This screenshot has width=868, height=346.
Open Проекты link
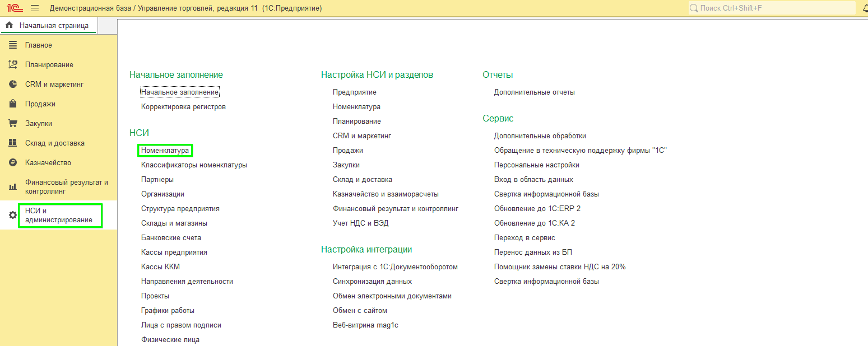click(155, 296)
